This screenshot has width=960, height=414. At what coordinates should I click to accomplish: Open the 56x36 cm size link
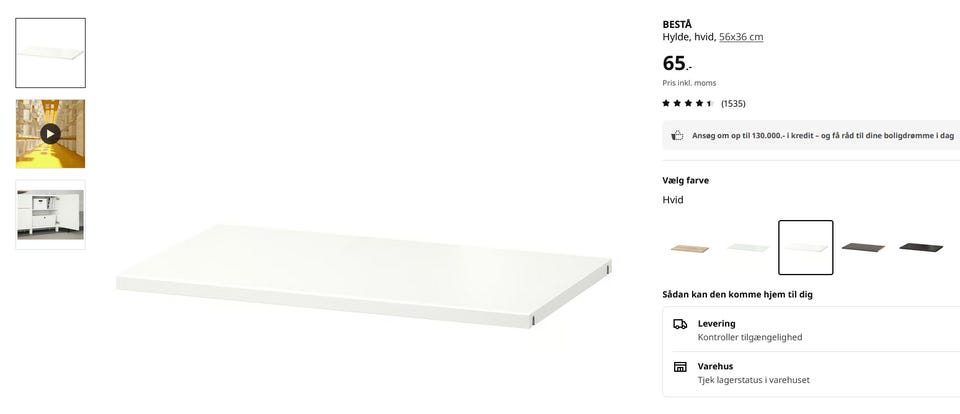pos(741,37)
